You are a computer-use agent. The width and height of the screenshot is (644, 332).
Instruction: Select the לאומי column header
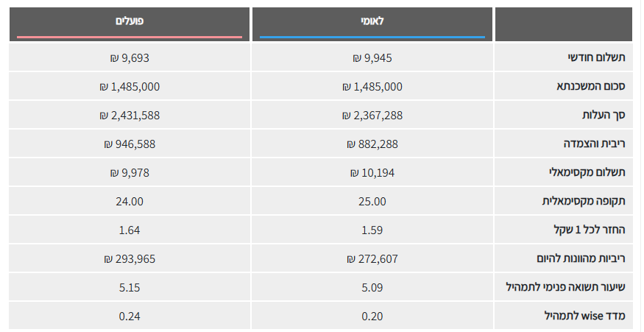click(372, 21)
